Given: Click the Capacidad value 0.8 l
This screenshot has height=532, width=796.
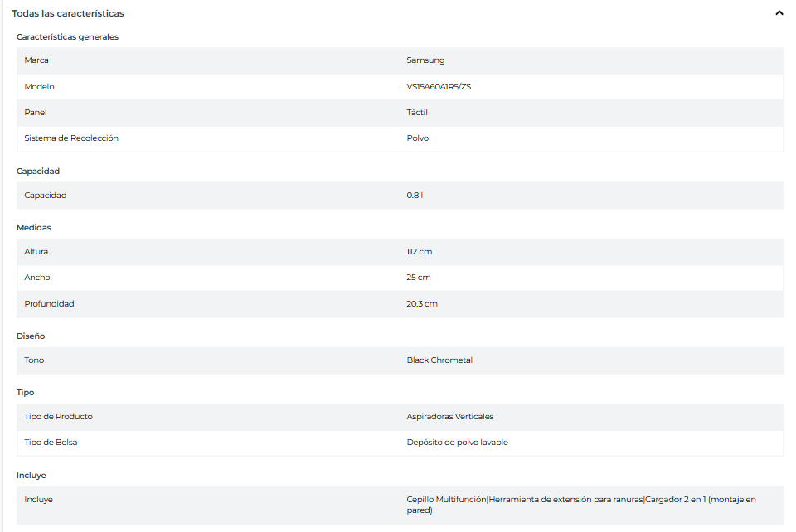Looking at the screenshot, I should click(x=415, y=196).
